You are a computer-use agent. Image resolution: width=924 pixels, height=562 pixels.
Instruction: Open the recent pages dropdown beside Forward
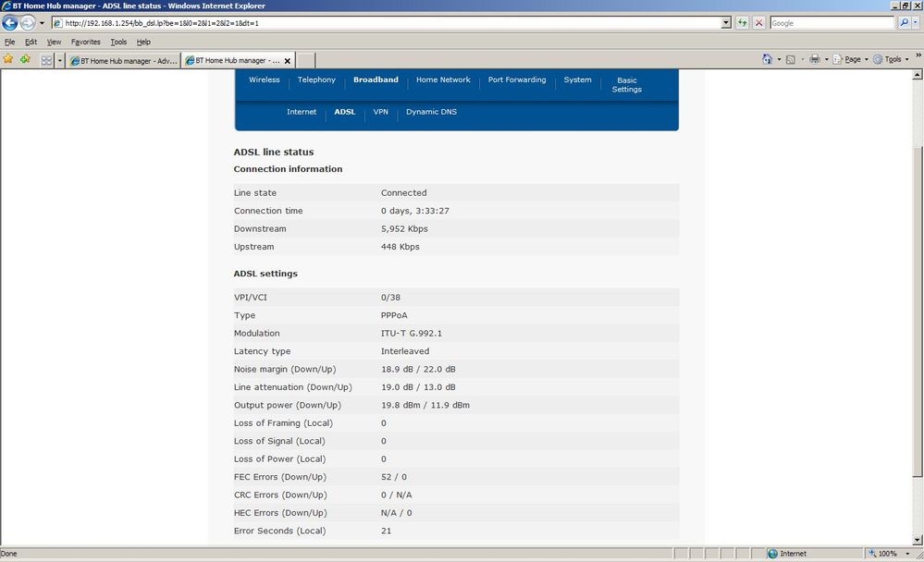point(42,23)
